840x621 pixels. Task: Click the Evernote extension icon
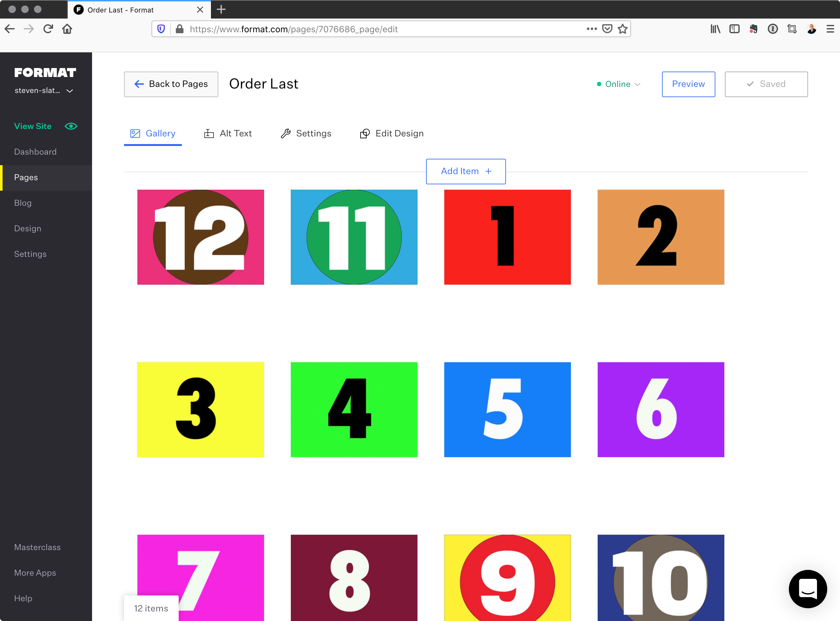point(753,29)
